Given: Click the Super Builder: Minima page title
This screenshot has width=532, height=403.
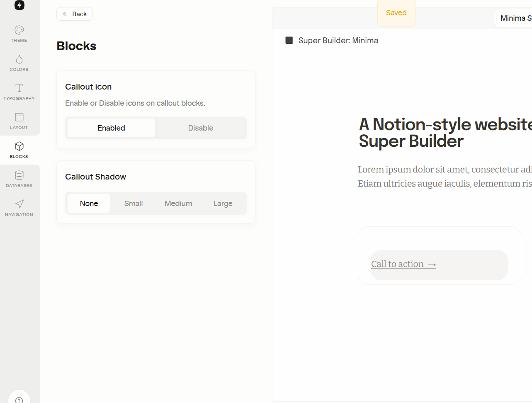Looking at the screenshot, I should [x=338, y=40].
